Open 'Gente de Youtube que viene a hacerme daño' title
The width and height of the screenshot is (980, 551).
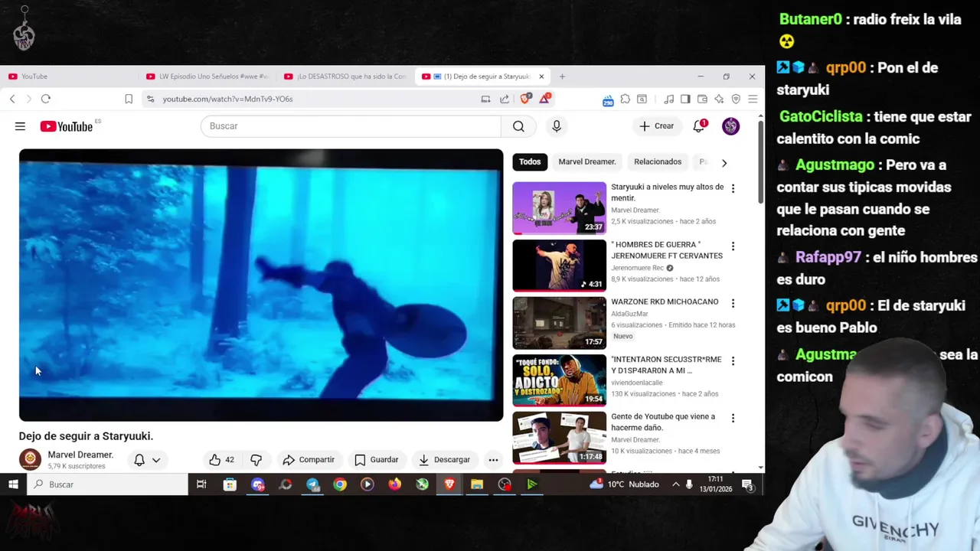click(x=663, y=422)
